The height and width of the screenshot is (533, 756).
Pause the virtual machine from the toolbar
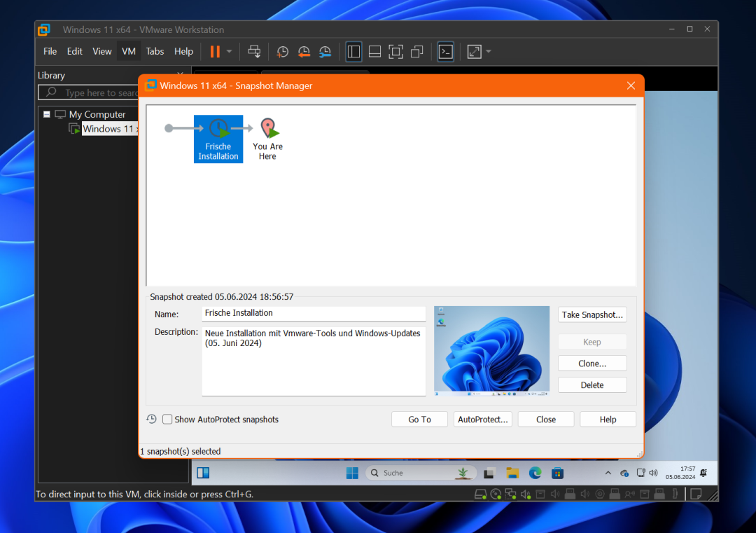click(215, 52)
